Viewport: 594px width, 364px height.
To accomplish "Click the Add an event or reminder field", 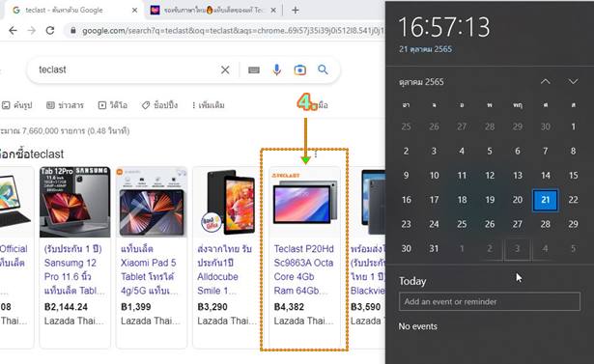I will tap(490, 301).
